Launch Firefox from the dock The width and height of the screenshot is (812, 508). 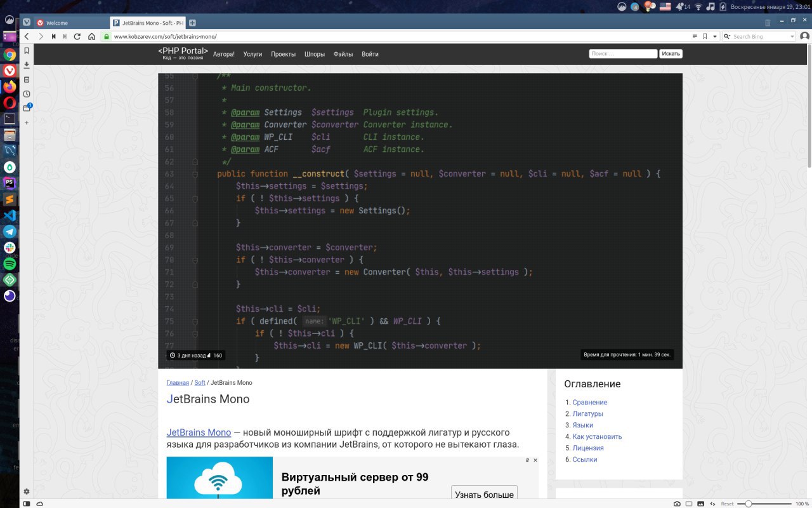click(x=10, y=86)
